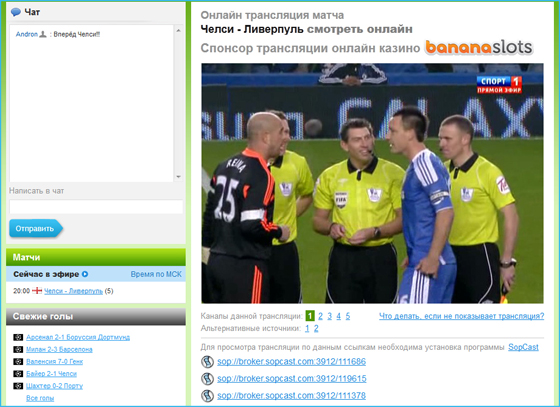The image size is (560, 407).
Task: Open sop://broker.sopcast.com:3912/111378 link
Action: 291,395
